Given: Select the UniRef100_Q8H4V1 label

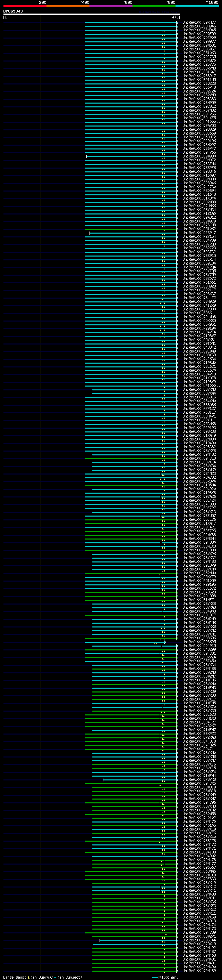Looking at the screenshot, I should click(x=199, y=416).
